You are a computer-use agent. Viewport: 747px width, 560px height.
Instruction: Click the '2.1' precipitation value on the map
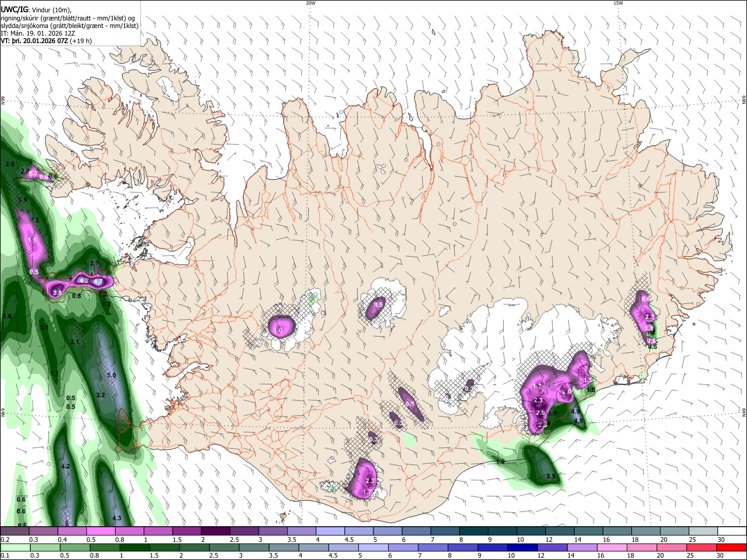75,342
